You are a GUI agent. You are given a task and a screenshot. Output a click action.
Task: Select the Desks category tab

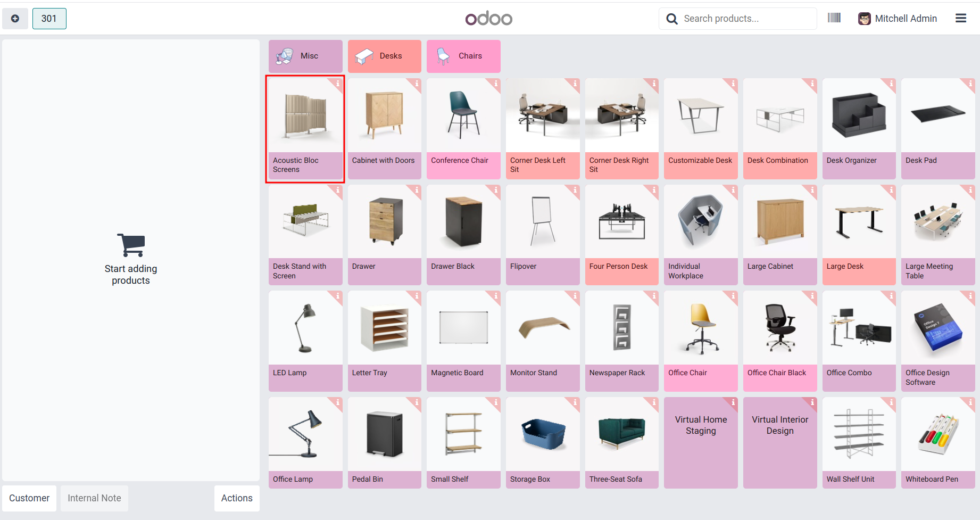(x=385, y=56)
